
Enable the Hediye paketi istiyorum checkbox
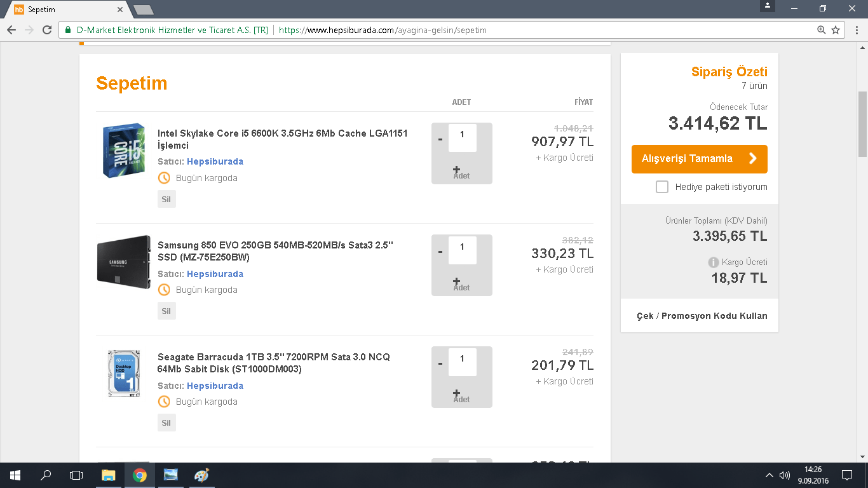pyautogui.click(x=662, y=187)
